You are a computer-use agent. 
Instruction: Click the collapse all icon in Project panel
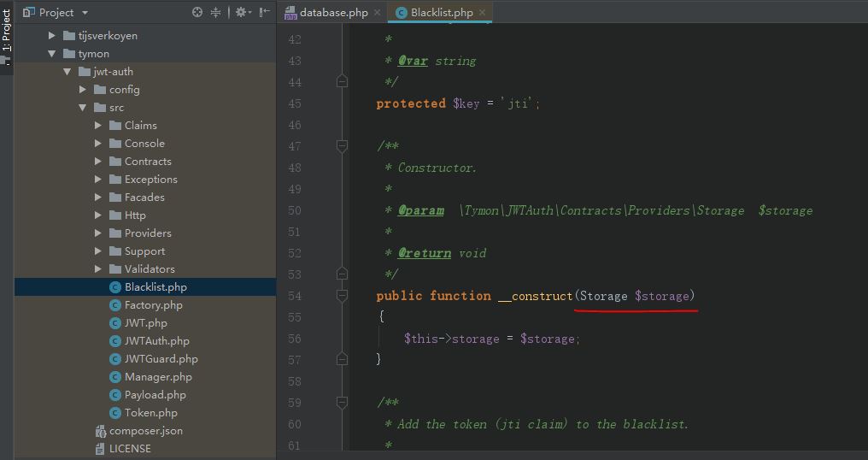point(216,12)
